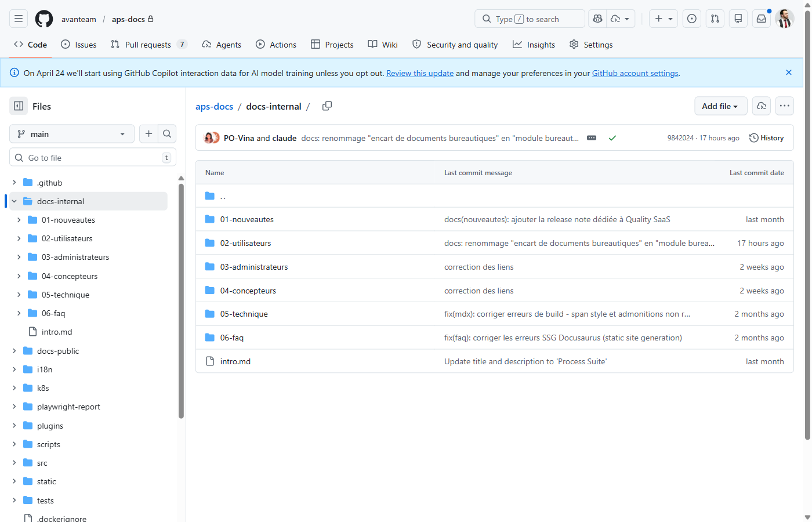Open GitHub Copilot chat
Image resolution: width=812 pixels, height=522 pixels.
coord(597,19)
